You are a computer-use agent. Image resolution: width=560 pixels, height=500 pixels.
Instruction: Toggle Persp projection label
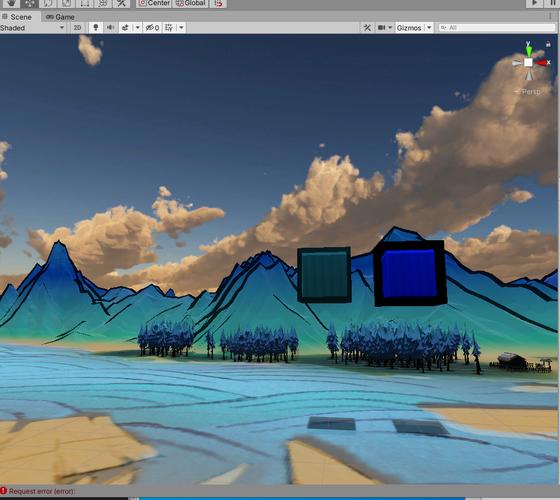[x=528, y=92]
